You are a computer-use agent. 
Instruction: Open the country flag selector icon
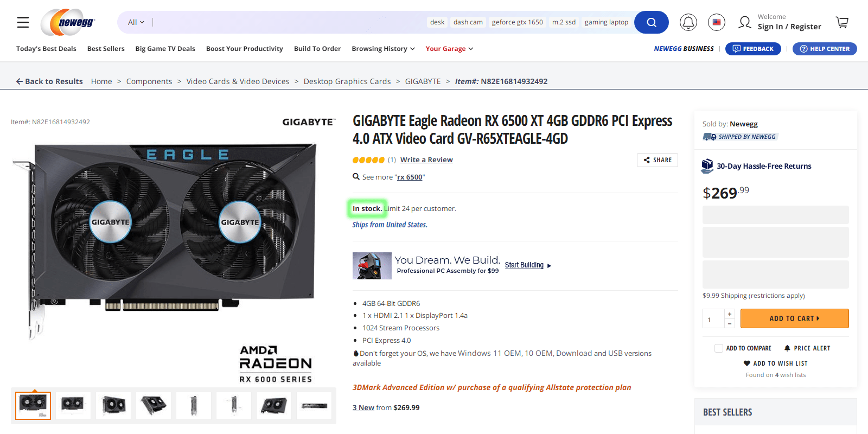(717, 22)
